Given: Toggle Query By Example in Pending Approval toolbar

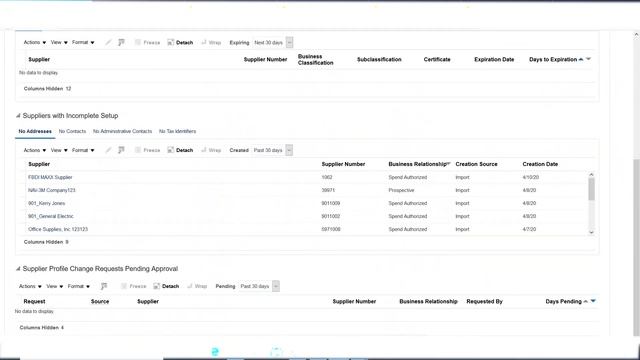Looking at the screenshot, I should pos(104,287).
